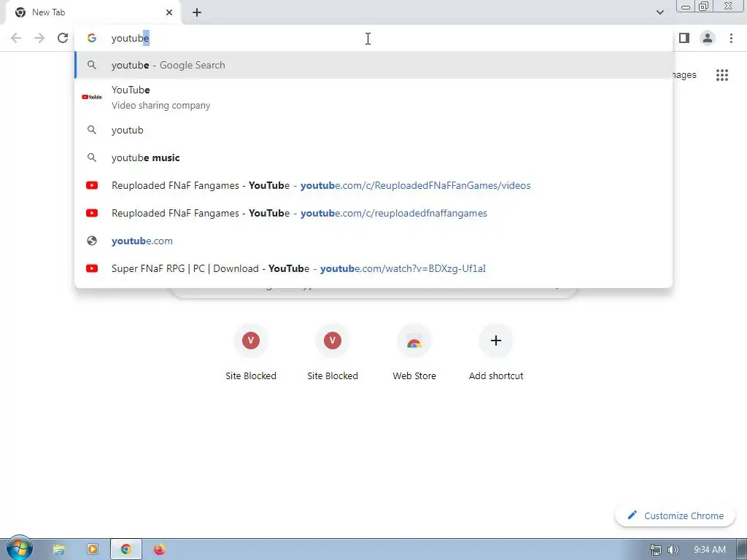Click magnifier icon beside 'youtube music'

(91, 157)
